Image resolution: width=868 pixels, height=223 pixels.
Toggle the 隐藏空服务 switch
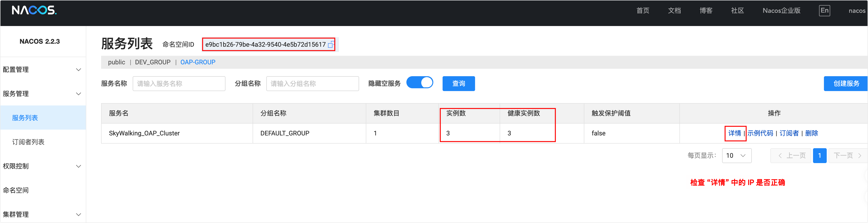coord(420,83)
